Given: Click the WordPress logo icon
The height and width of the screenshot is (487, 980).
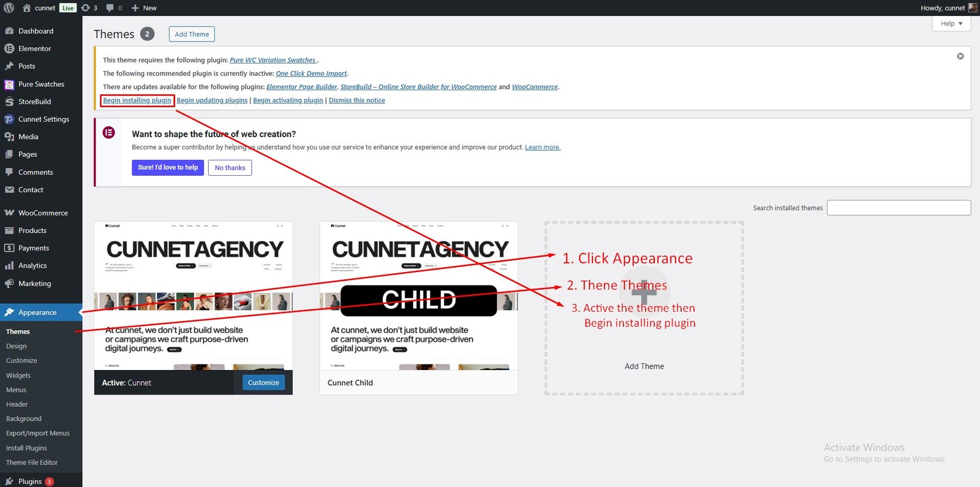Looking at the screenshot, I should tap(9, 8).
